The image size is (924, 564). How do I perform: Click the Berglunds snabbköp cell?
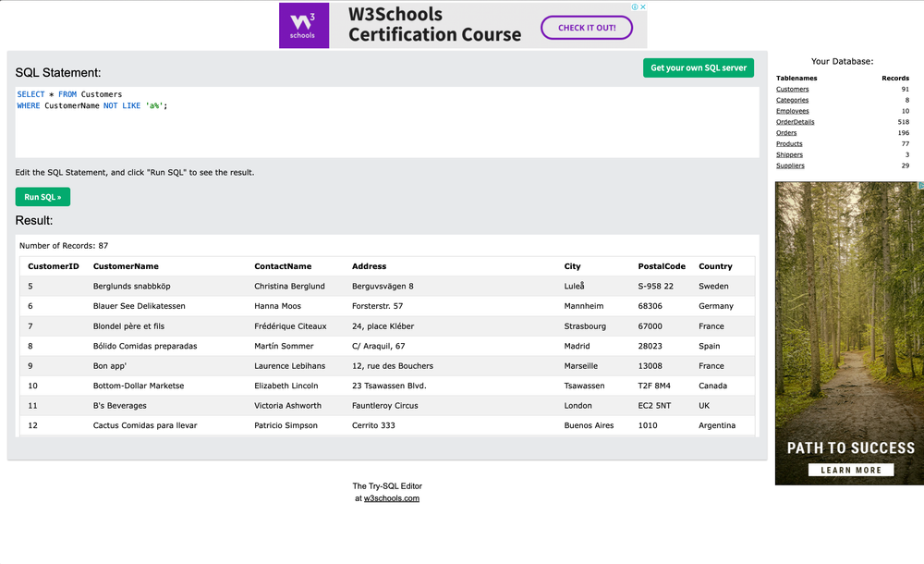pos(131,286)
